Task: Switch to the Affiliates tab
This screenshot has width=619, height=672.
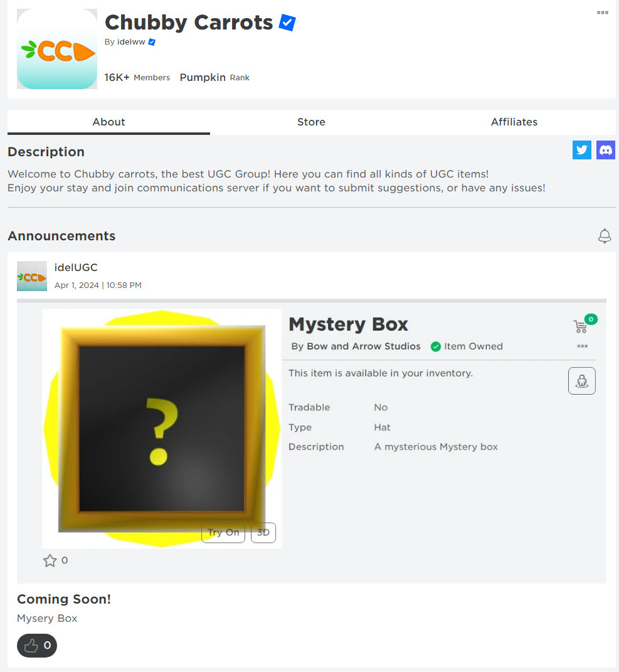Action: tap(514, 122)
